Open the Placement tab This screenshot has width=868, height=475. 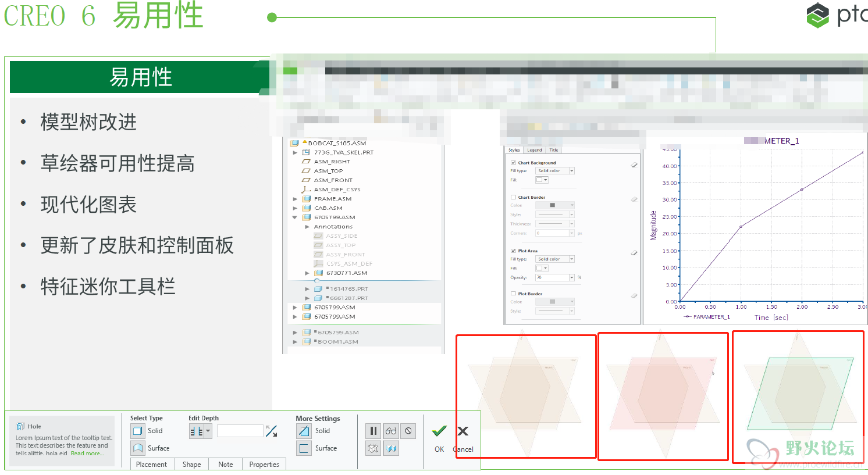click(x=151, y=465)
